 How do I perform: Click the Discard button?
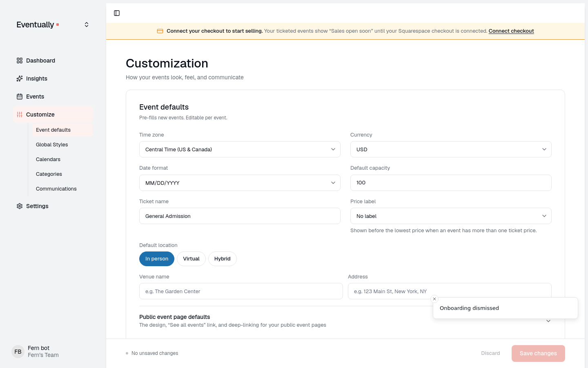pos(490,353)
